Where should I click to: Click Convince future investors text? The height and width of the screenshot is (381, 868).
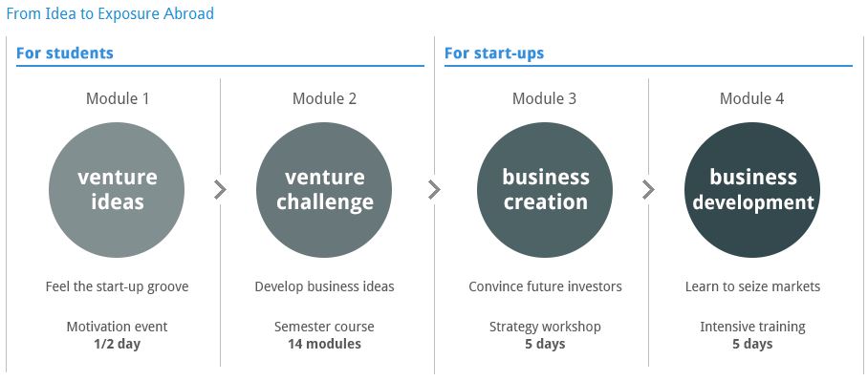tap(545, 286)
